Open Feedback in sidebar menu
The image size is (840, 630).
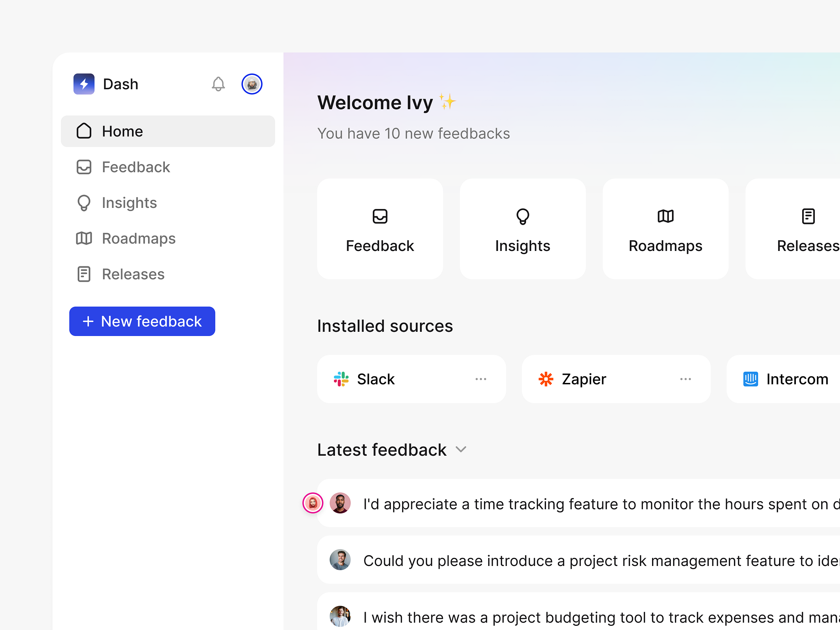click(168, 167)
